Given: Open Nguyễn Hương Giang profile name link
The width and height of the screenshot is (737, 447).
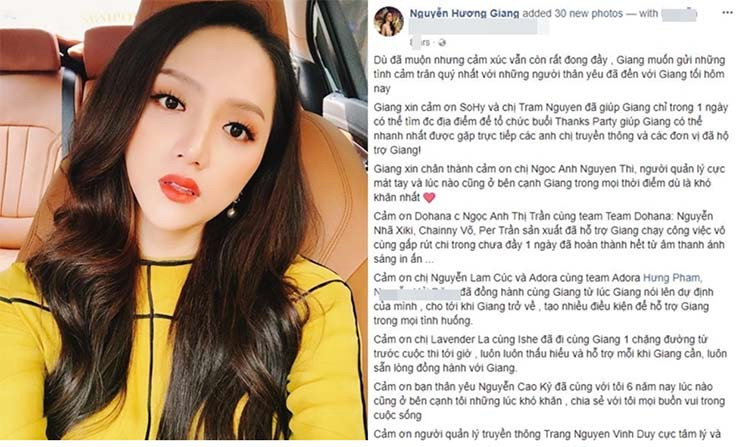Looking at the screenshot, I should coord(464,14).
